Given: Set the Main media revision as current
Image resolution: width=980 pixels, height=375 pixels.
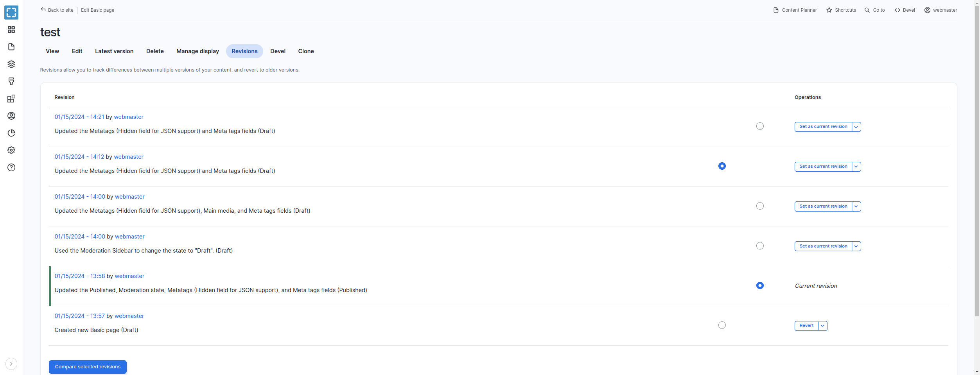Looking at the screenshot, I should tap(823, 206).
